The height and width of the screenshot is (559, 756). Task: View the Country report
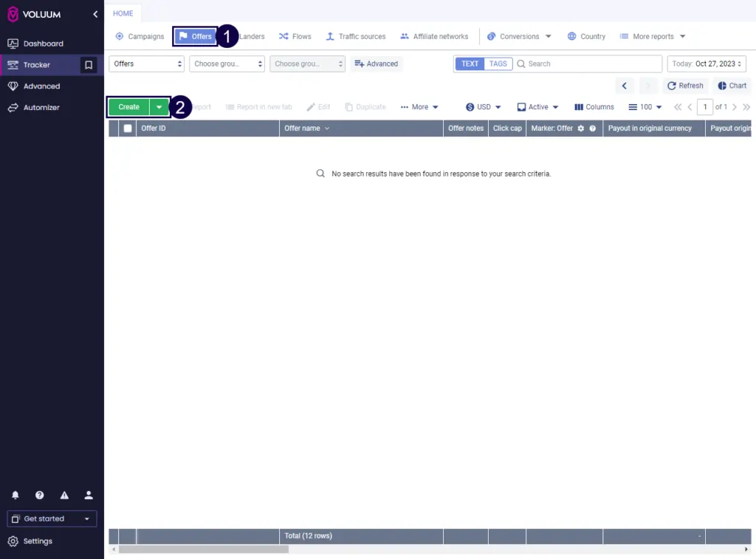click(586, 36)
